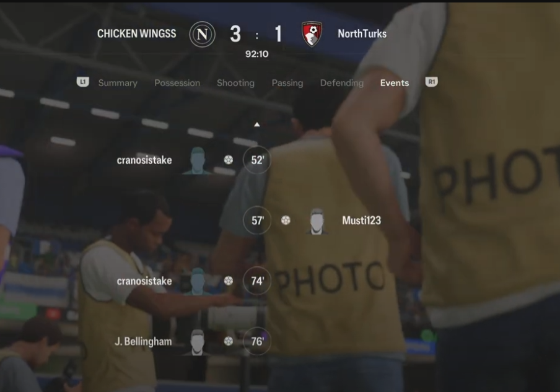Click the goal ball icon at 52'
The width and height of the screenshot is (560, 392).
229,160
